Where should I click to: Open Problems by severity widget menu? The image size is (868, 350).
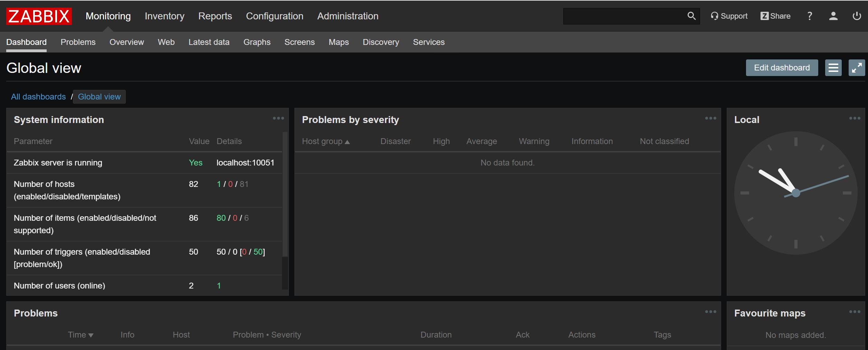click(x=710, y=118)
